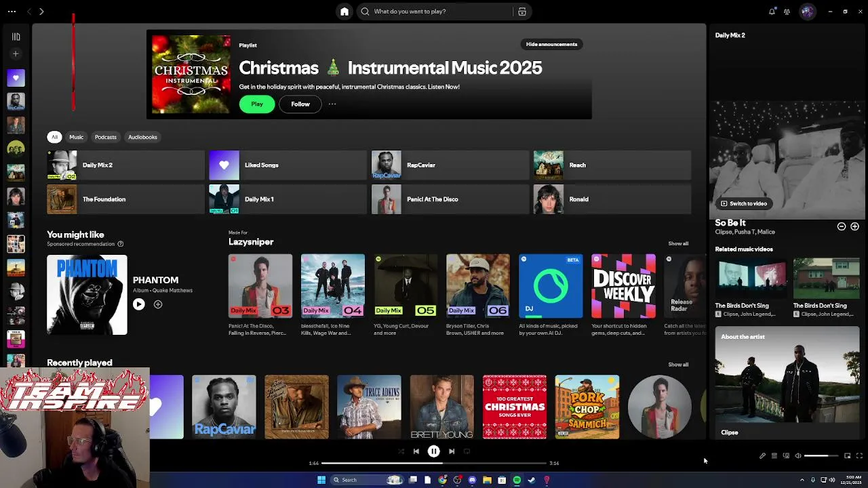Mute the volume via the speaker icon
868x488 pixels.
(798, 456)
